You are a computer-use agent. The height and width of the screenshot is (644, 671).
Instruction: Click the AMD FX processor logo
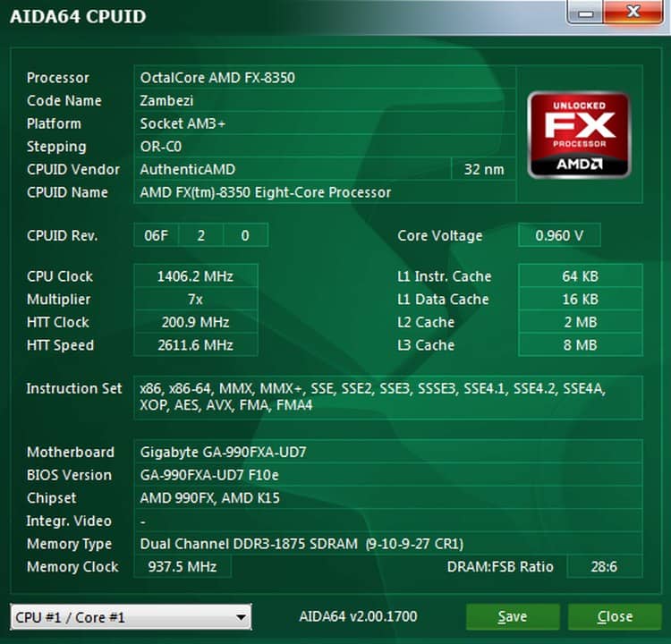pyautogui.click(x=579, y=134)
